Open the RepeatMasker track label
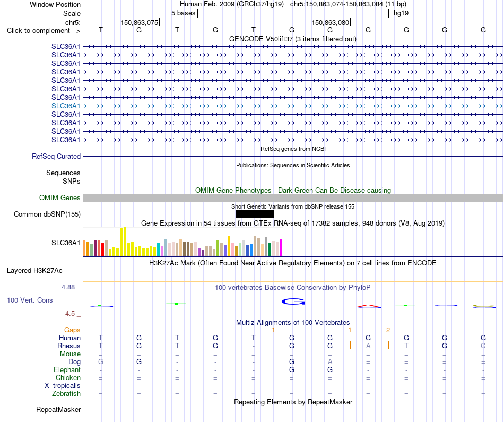This screenshot has height=422, width=504. [x=58, y=409]
